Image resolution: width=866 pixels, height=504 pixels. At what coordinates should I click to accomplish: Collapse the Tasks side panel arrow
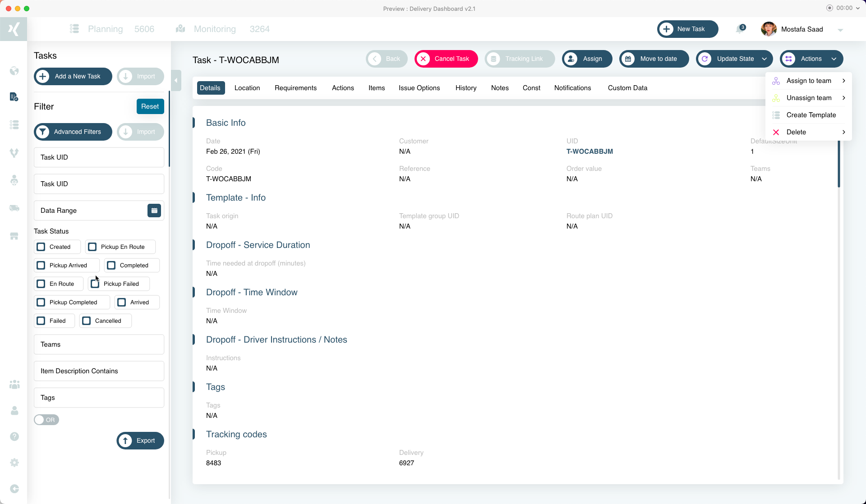click(x=176, y=81)
